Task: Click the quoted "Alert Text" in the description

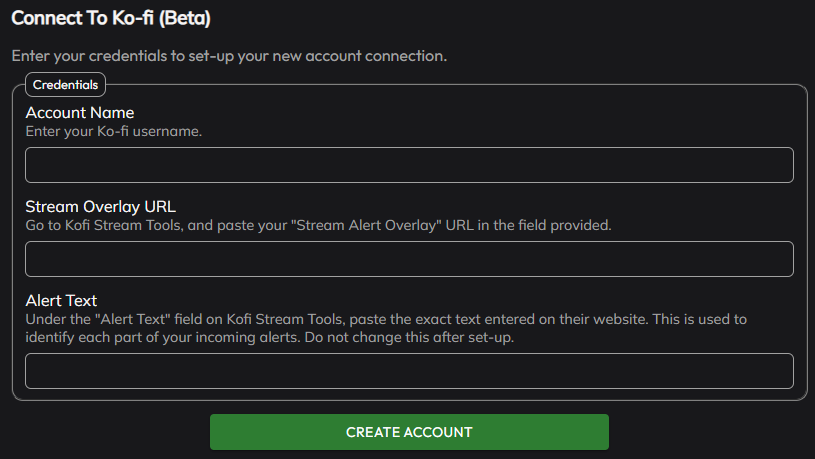Action: click(x=148, y=319)
